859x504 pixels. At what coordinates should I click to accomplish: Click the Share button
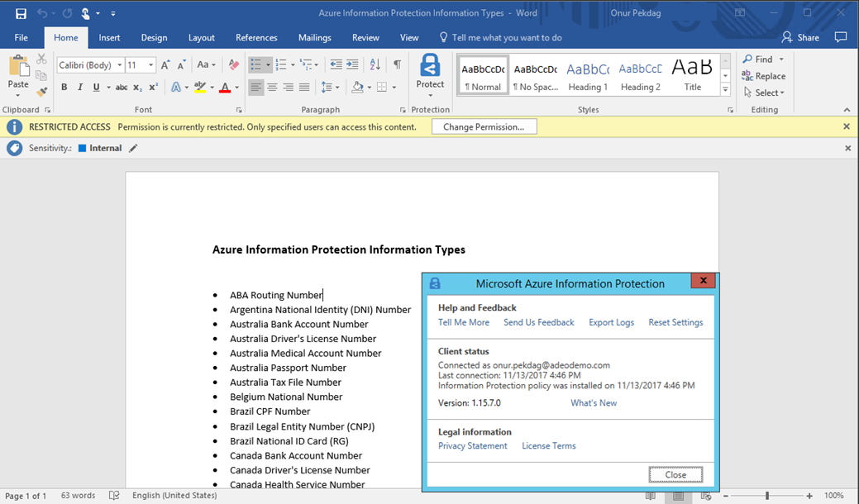pyautogui.click(x=800, y=37)
